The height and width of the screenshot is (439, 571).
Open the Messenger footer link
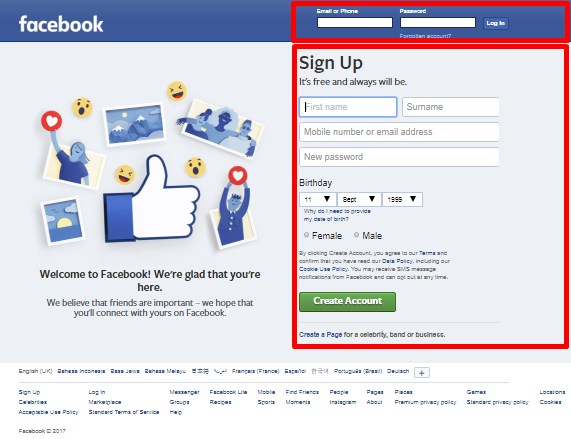click(x=184, y=392)
